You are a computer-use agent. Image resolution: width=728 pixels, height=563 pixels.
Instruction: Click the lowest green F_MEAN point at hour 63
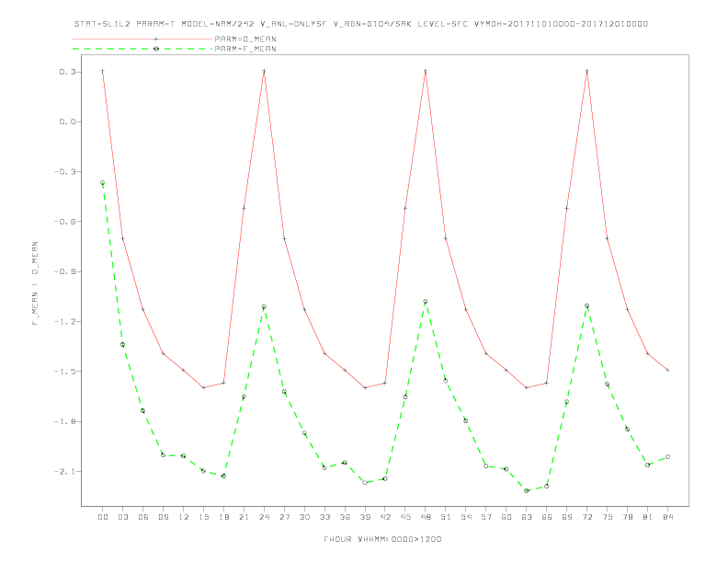click(x=527, y=490)
